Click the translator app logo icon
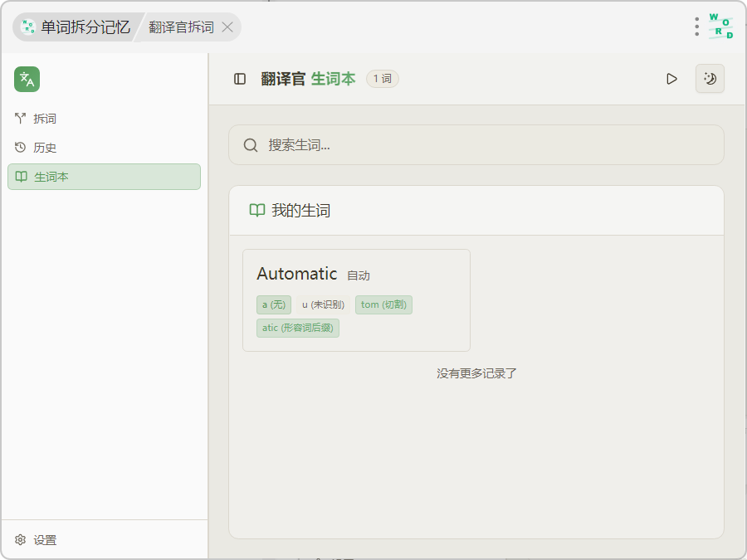747x560 pixels. (27, 79)
